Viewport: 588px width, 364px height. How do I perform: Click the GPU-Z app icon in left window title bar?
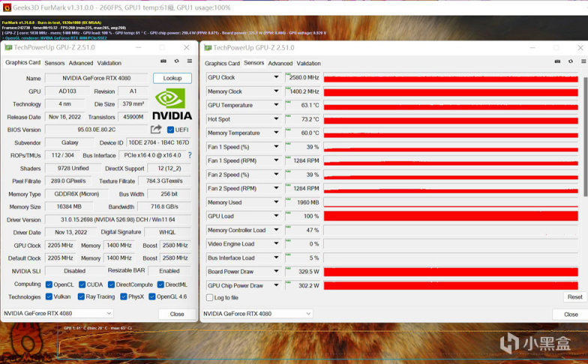tap(8, 47)
